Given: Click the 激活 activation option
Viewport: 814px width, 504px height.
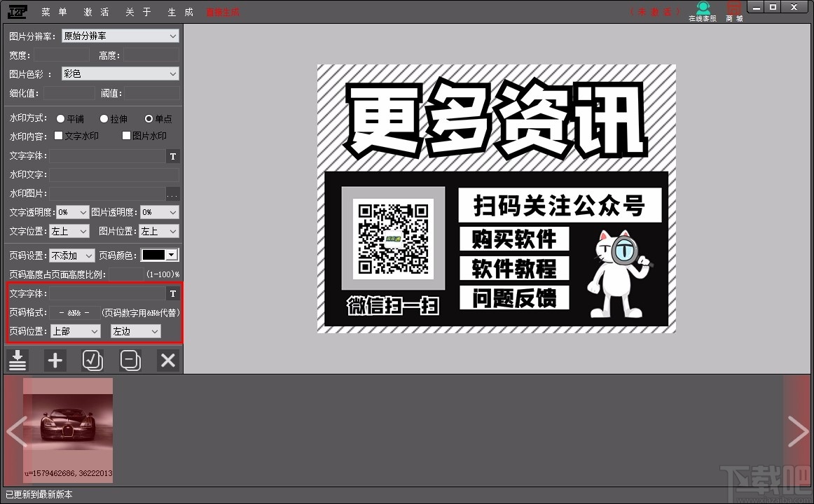Looking at the screenshot, I should coord(96,12).
